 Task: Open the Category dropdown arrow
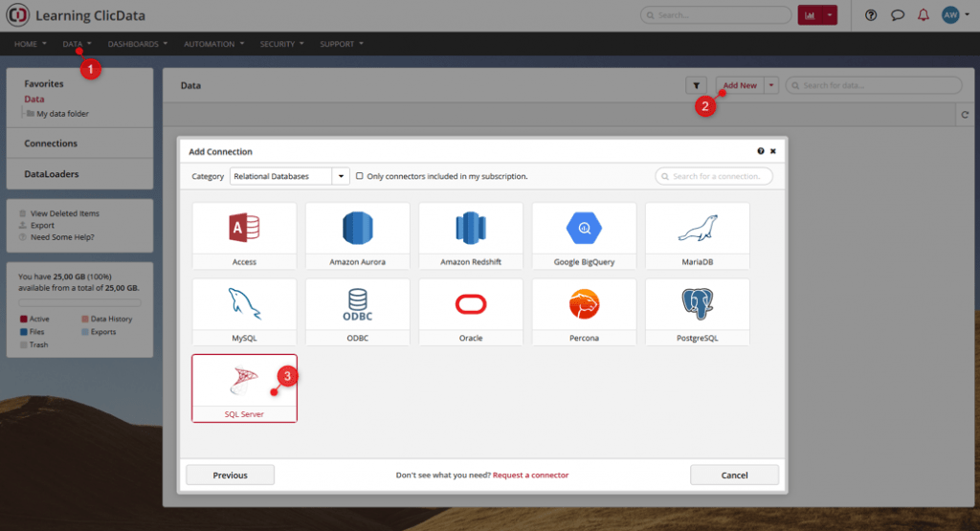pyautogui.click(x=341, y=176)
